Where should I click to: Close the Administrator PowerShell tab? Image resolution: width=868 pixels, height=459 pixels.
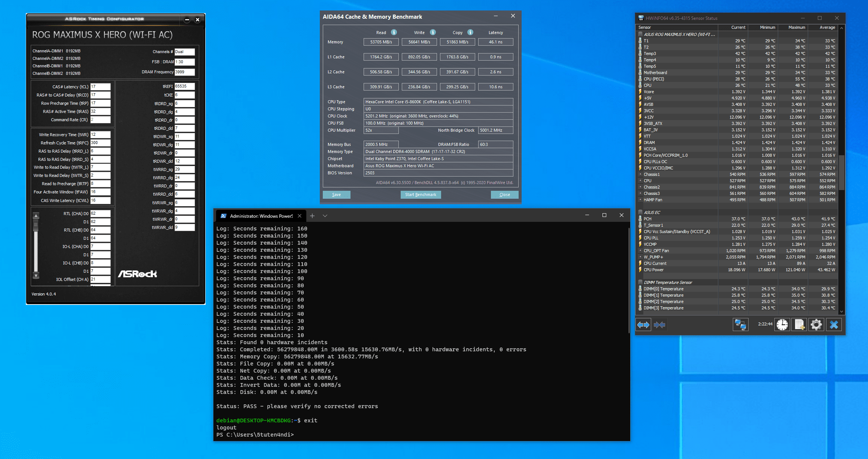tap(300, 216)
